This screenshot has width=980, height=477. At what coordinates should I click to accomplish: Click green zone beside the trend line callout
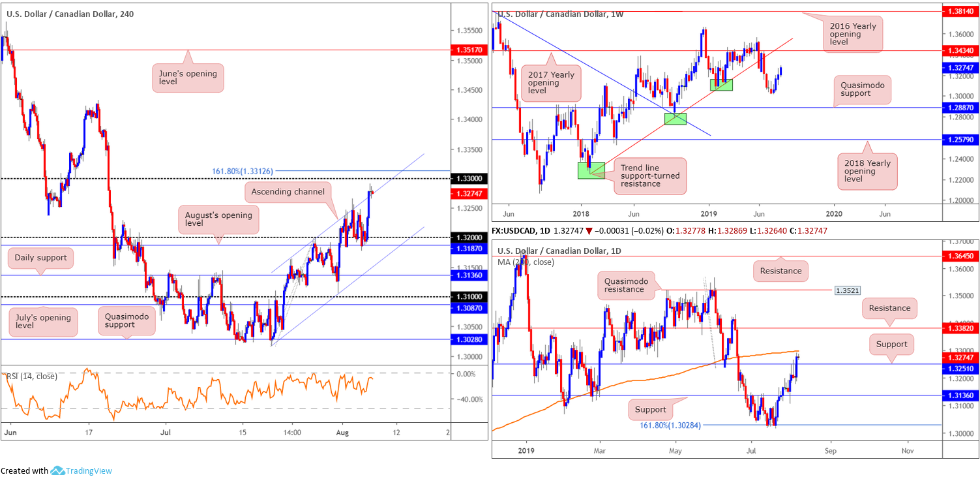click(x=591, y=170)
